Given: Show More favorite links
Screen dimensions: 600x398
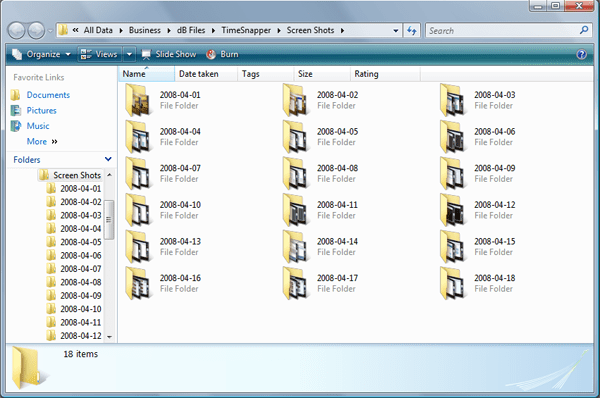Looking at the screenshot, I should tap(42, 142).
